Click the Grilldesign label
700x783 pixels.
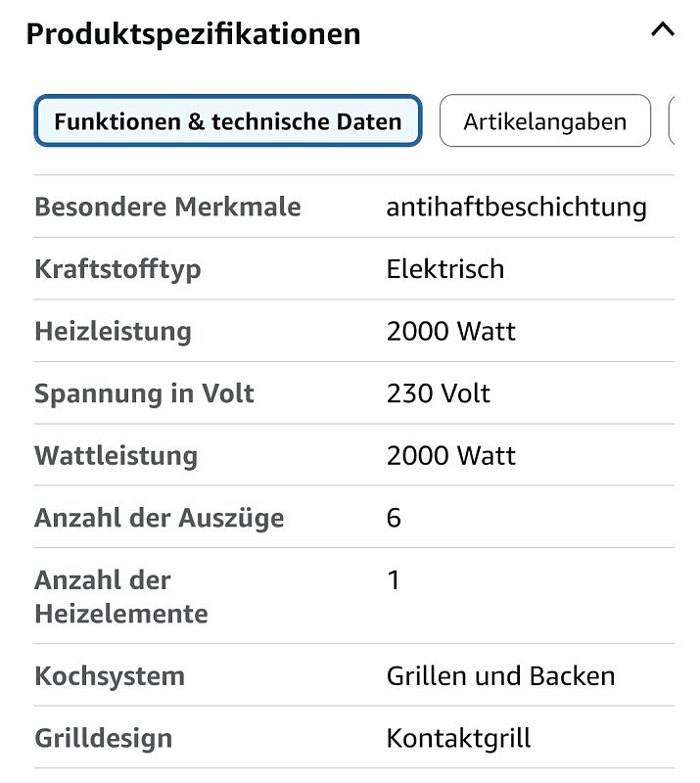coord(103,738)
